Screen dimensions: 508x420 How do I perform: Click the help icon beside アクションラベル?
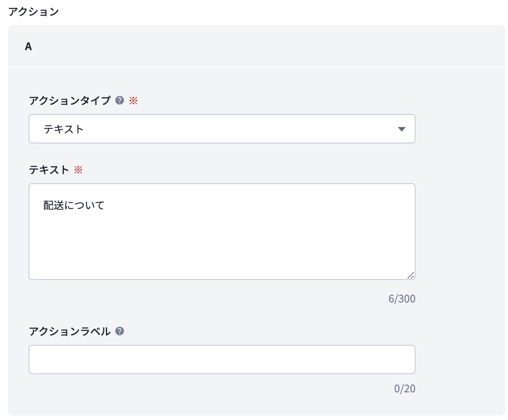(x=120, y=331)
